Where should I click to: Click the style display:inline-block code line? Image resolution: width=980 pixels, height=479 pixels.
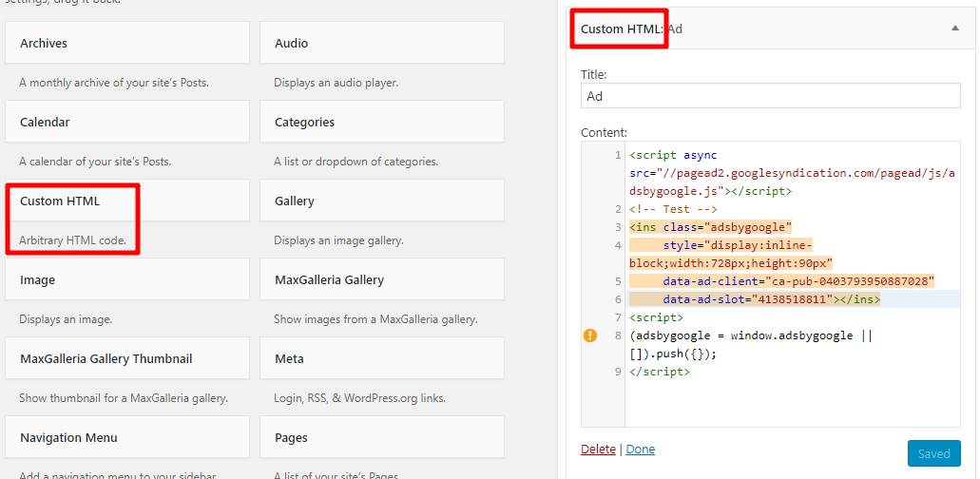click(x=731, y=254)
